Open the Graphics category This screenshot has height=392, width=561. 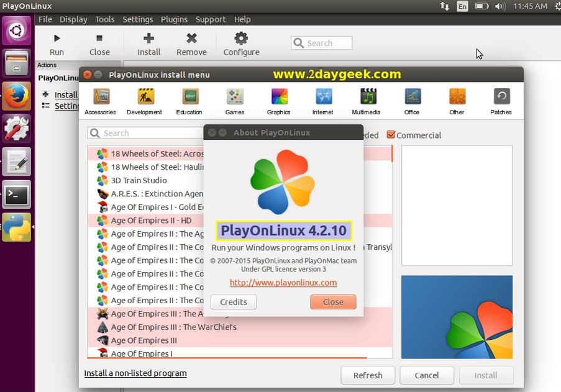click(x=279, y=102)
